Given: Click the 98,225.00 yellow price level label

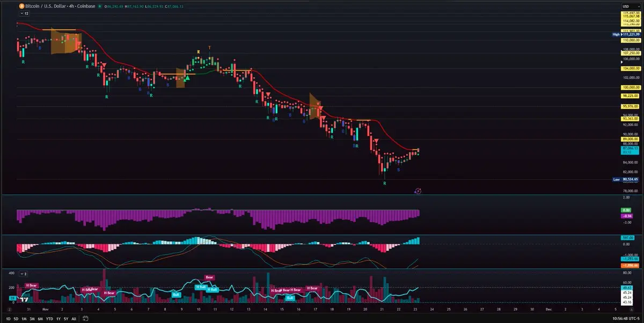Looking at the screenshot, I should tap(631, 96).
